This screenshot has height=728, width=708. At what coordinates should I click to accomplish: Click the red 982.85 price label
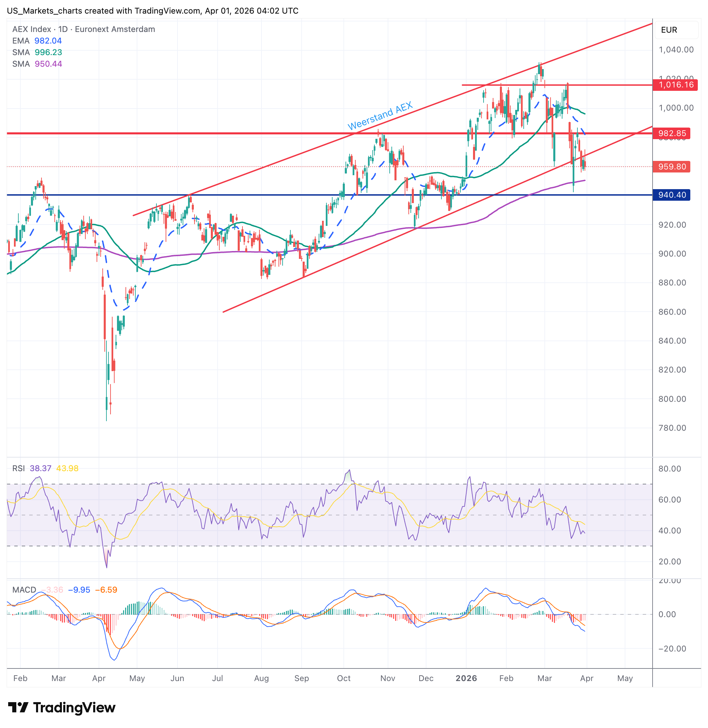coord(672,133)
